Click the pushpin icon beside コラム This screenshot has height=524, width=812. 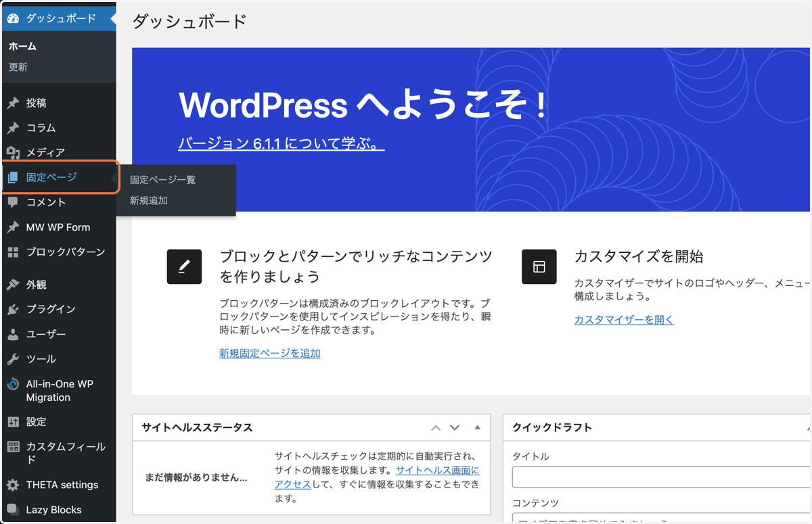13,128
